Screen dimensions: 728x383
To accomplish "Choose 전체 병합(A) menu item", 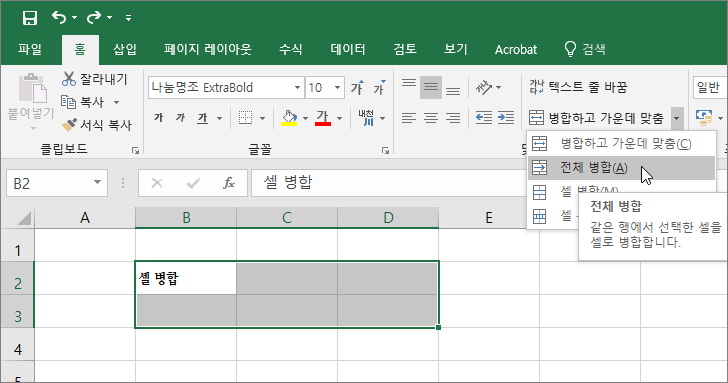I will (621, 168).
